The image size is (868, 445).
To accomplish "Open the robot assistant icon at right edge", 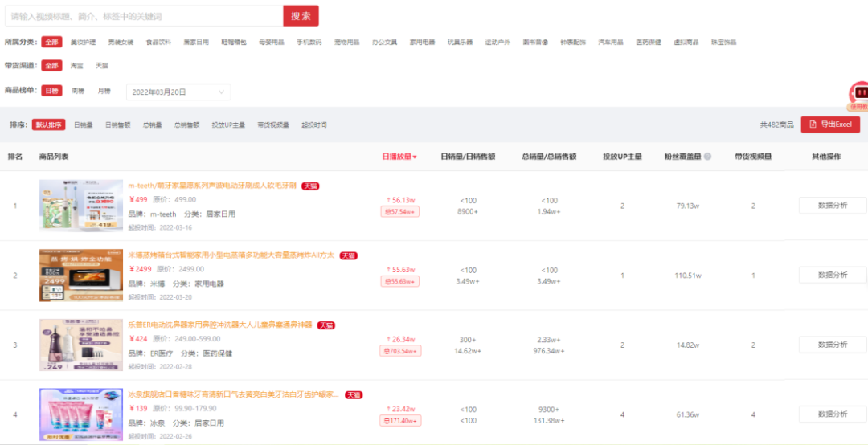I will 861,92.
